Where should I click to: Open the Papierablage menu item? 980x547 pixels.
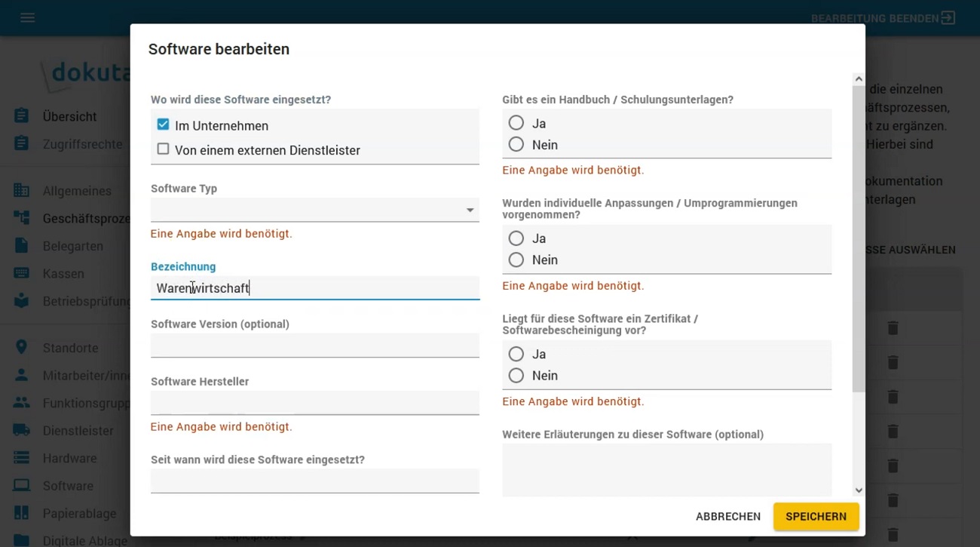pos(80,513)
